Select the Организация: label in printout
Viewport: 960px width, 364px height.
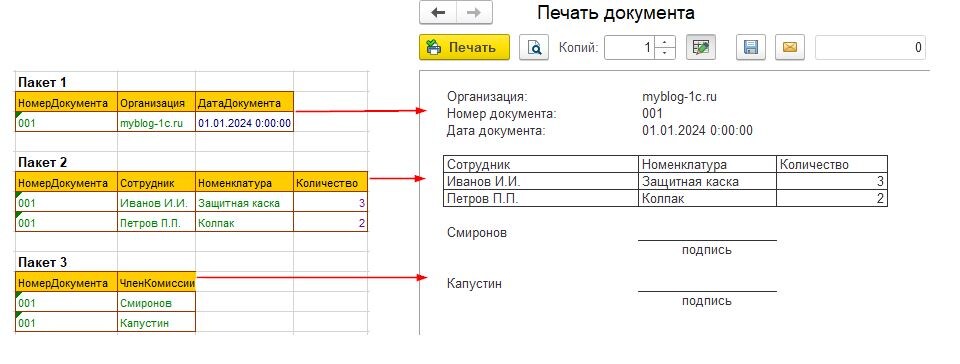[487, 97]
